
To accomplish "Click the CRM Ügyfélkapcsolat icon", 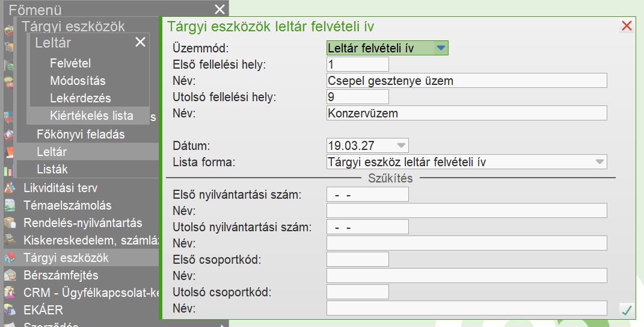I will [x=10, y=293].
